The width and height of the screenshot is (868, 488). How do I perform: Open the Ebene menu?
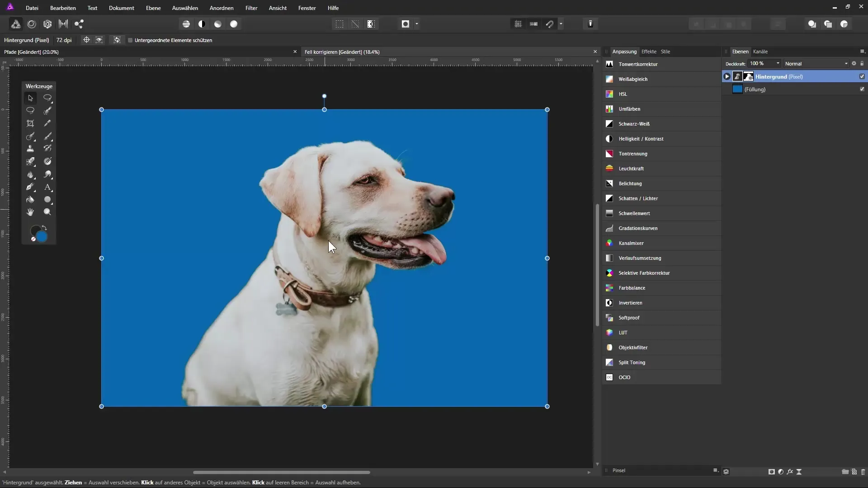[x=153, y=8]
